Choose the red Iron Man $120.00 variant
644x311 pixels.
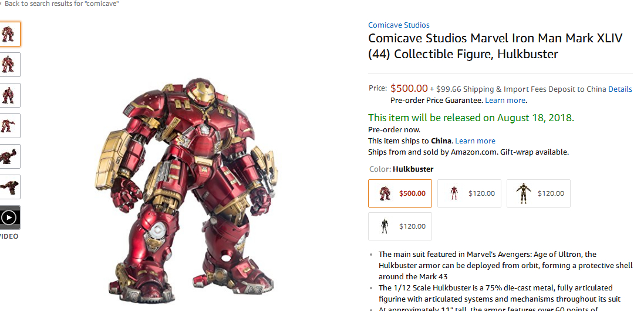coord(469,193)
